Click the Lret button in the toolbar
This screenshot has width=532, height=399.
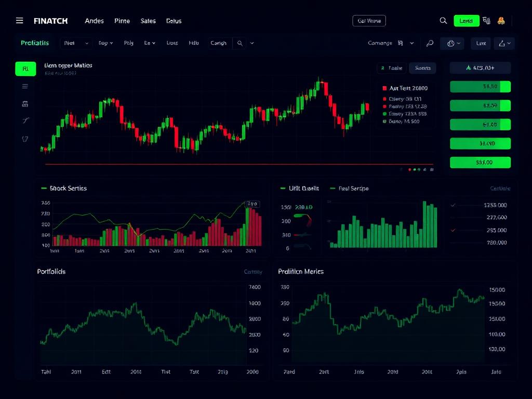[481, 44]
